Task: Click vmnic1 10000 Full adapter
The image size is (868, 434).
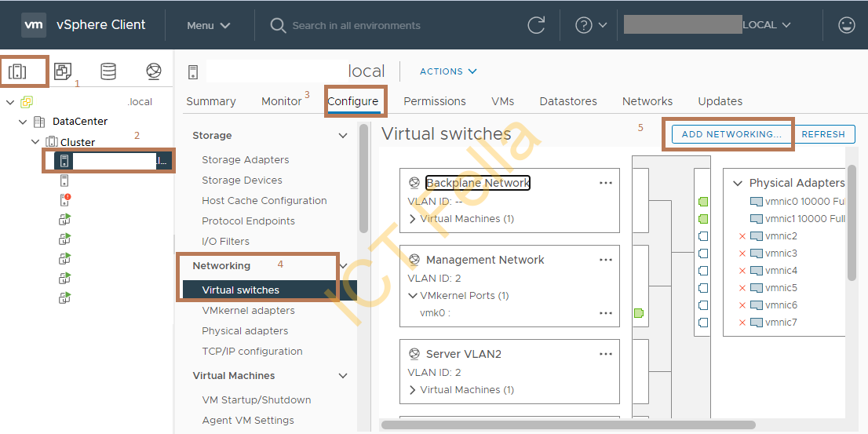Action: click(x=797, y=219)
